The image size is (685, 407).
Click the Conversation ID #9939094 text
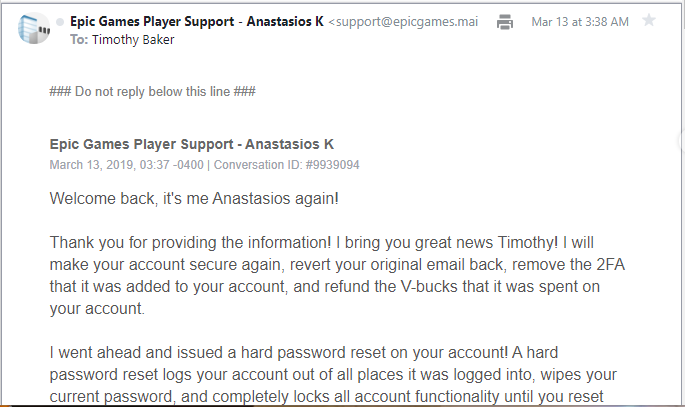(x=287, y=165)
